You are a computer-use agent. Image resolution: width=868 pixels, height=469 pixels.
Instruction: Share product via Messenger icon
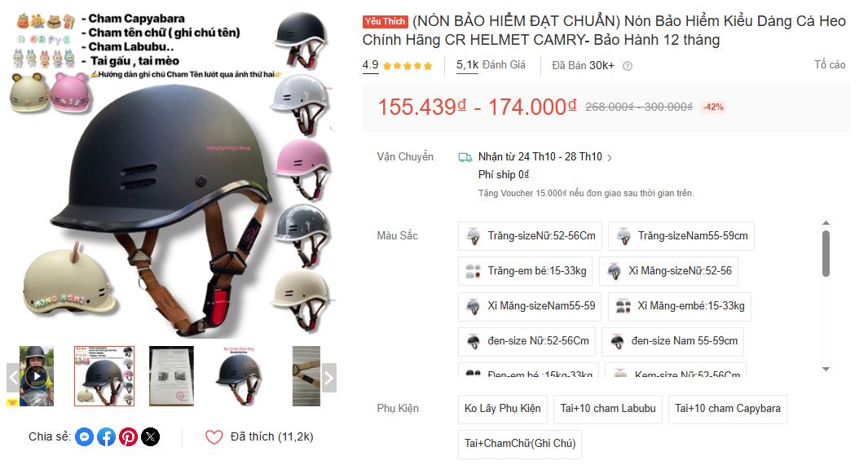click(x=84, y=437)
